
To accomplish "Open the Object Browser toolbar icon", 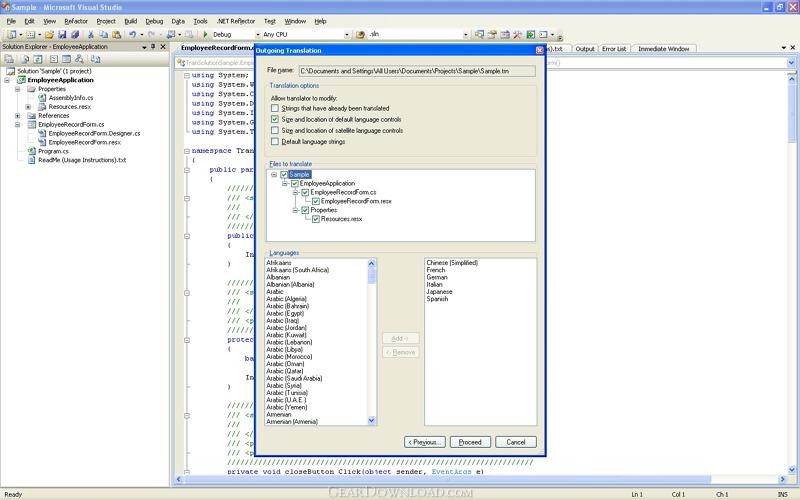I will tap(505, 34).
